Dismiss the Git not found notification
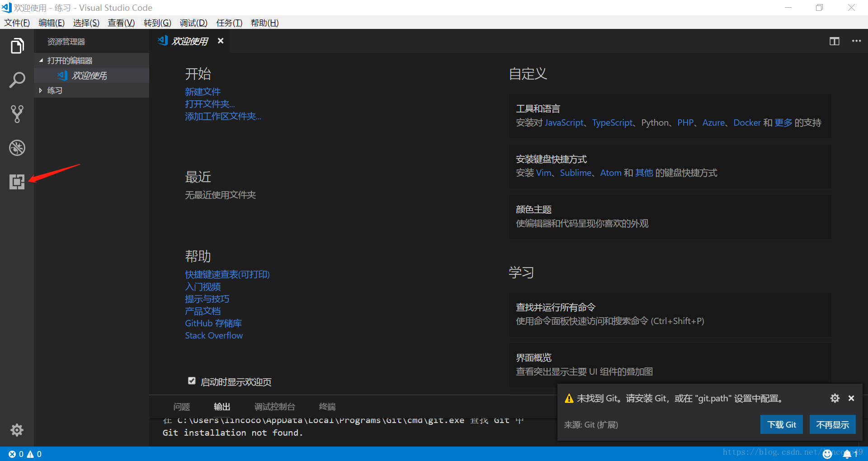This screenshot has height=461, width=868. click(851, 398)
